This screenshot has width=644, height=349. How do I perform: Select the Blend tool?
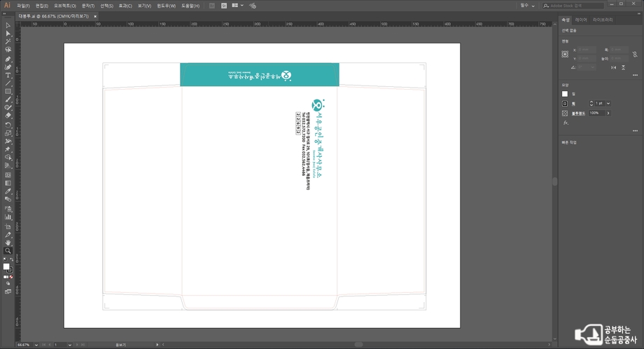[8, 199]
